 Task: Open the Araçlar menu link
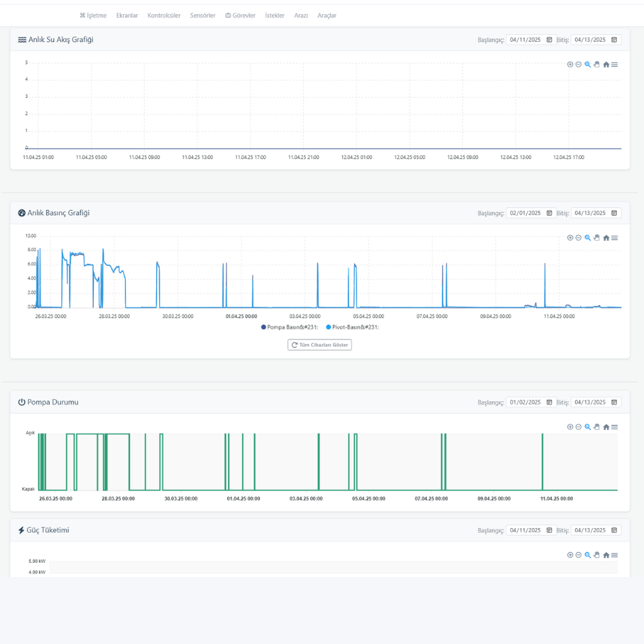point(327,15)
